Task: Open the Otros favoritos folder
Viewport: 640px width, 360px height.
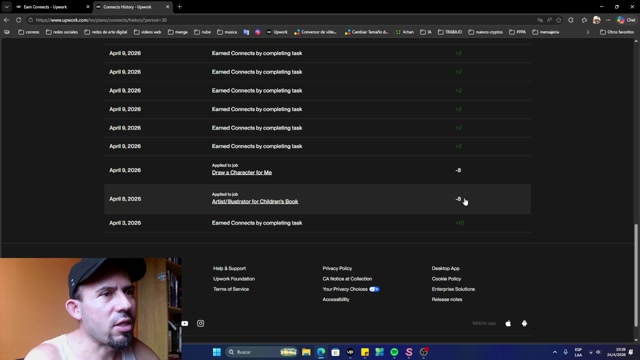Action: [x=617, y=32]
